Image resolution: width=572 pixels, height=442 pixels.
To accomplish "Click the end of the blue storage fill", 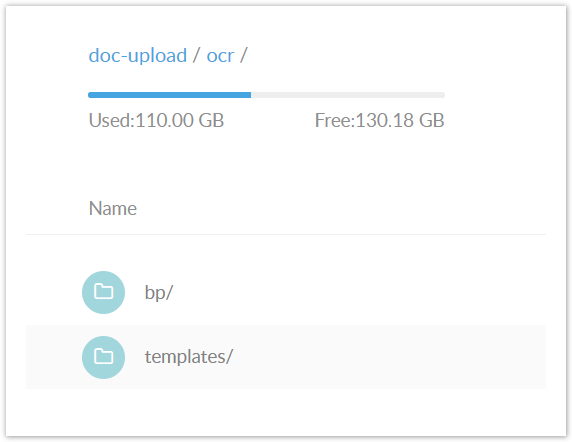I will 250,95.
